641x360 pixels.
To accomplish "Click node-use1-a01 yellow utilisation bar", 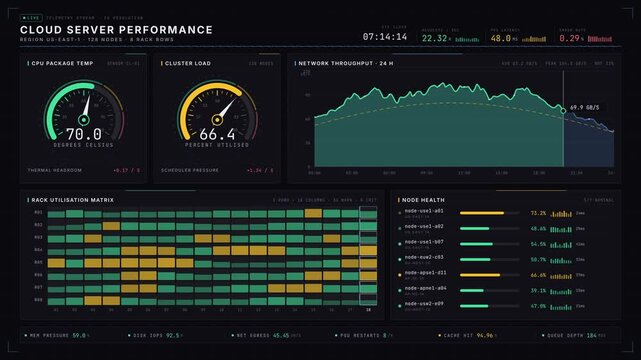I will [x=482, y=213].
